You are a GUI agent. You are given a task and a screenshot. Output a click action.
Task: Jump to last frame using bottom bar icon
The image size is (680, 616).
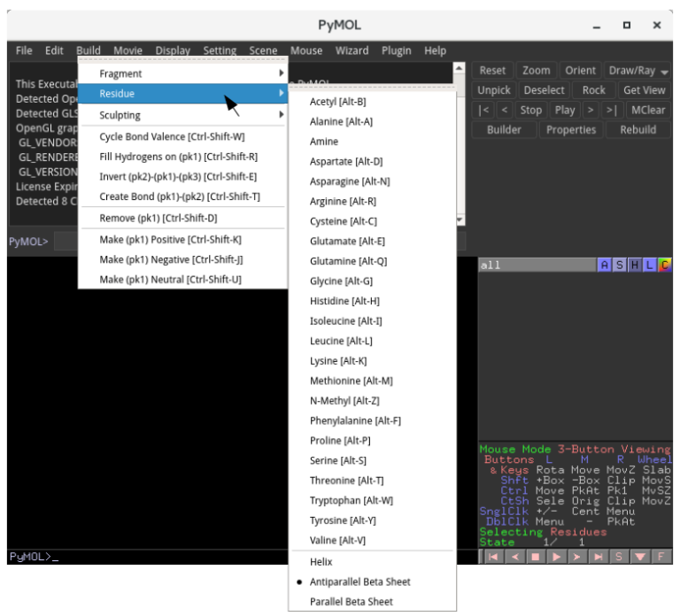click(599, 557)
